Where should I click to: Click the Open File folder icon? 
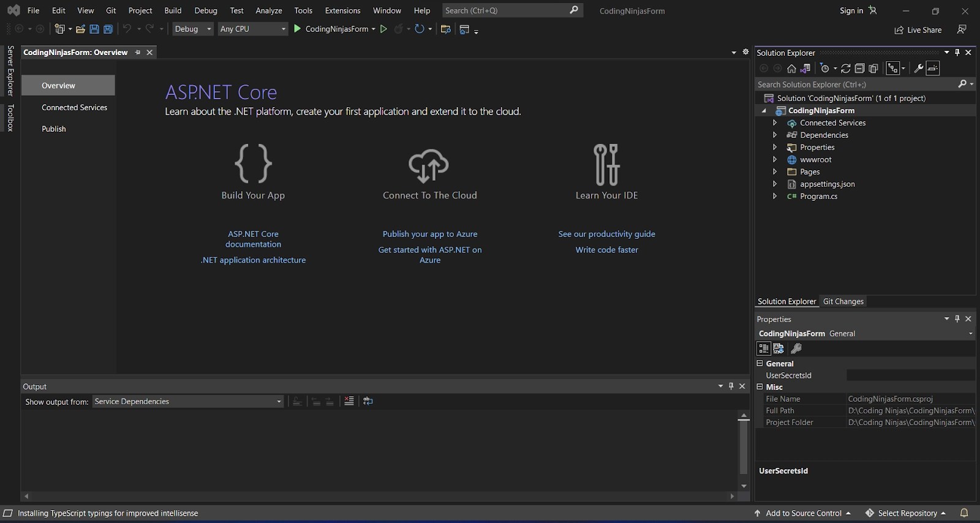pos(80,29)
